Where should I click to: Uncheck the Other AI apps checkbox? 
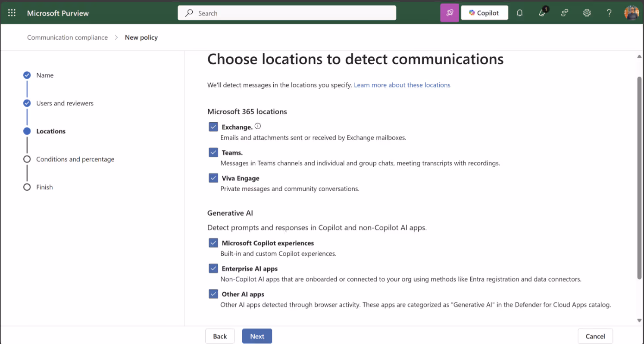(213, 294)
